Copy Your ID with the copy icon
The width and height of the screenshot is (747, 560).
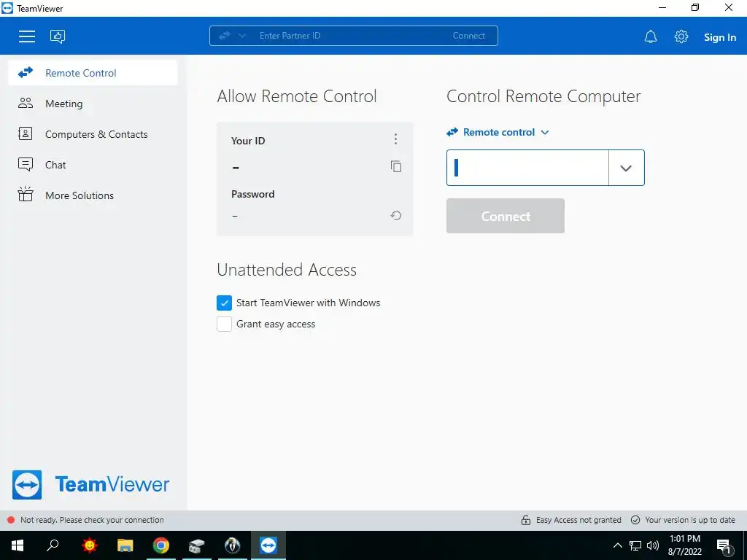pos(396,166)
